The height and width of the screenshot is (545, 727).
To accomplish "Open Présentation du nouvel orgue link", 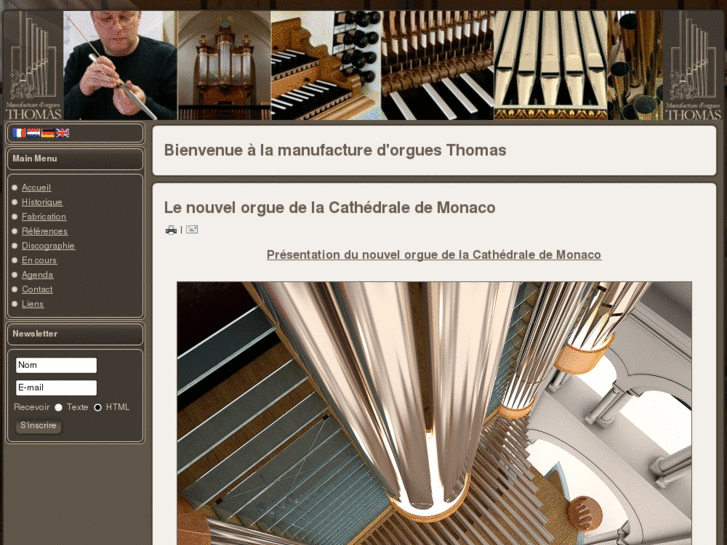I will point(434,255).
